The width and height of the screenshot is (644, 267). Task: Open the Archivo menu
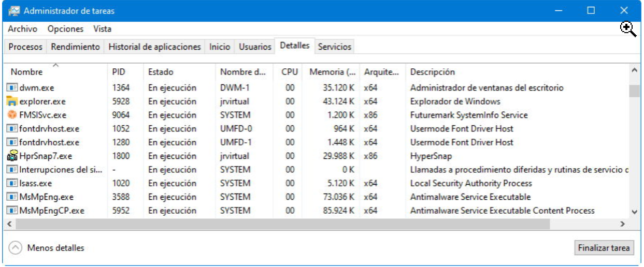[22, 29]
